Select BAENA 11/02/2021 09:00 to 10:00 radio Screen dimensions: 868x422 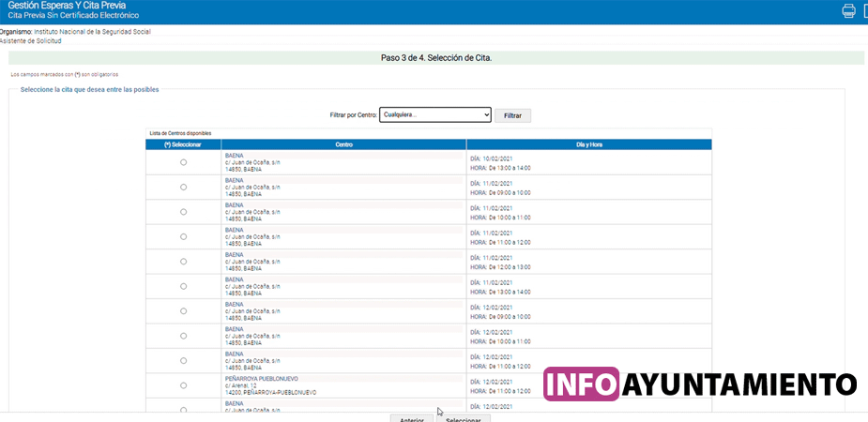pos(183,188)
